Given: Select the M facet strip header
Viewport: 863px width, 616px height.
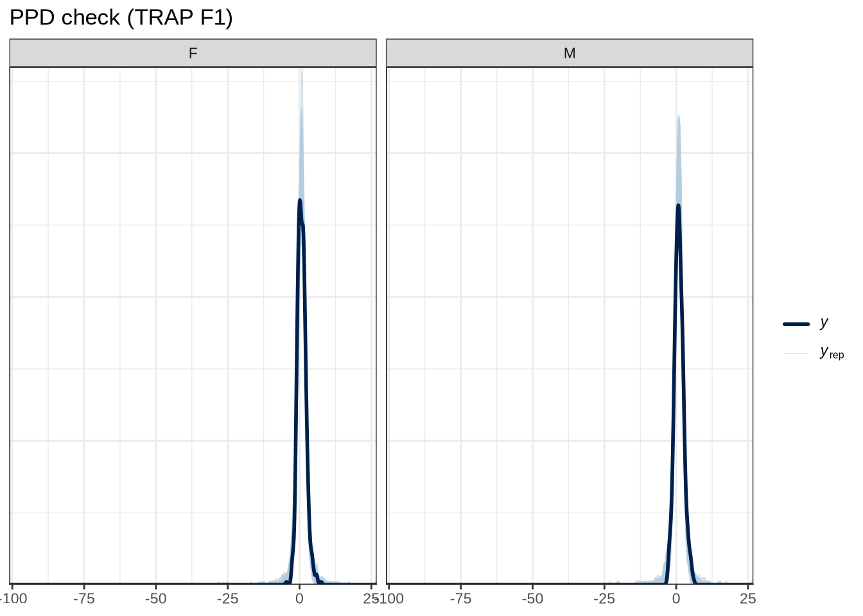Looking at the screenshot, I should 570,53.
